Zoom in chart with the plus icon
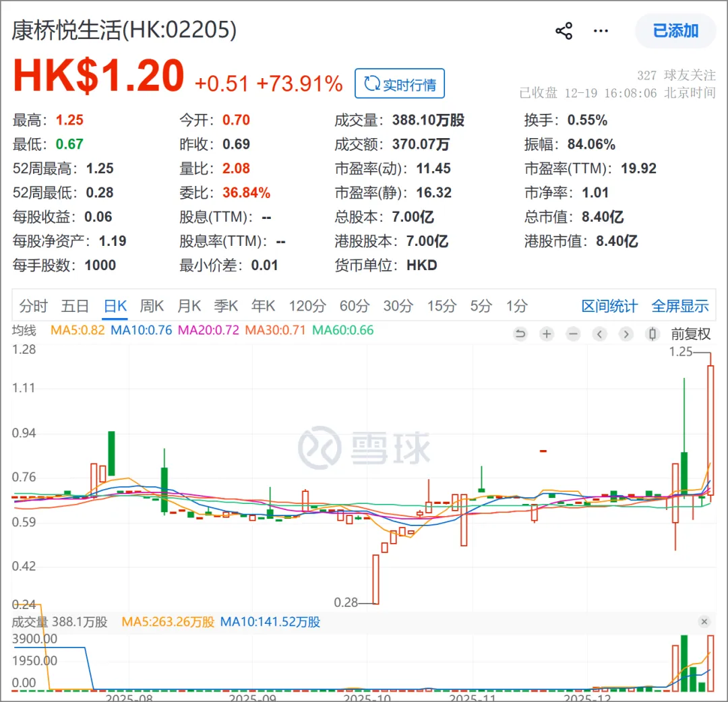The image size is (728, 702). click(547, 333)
